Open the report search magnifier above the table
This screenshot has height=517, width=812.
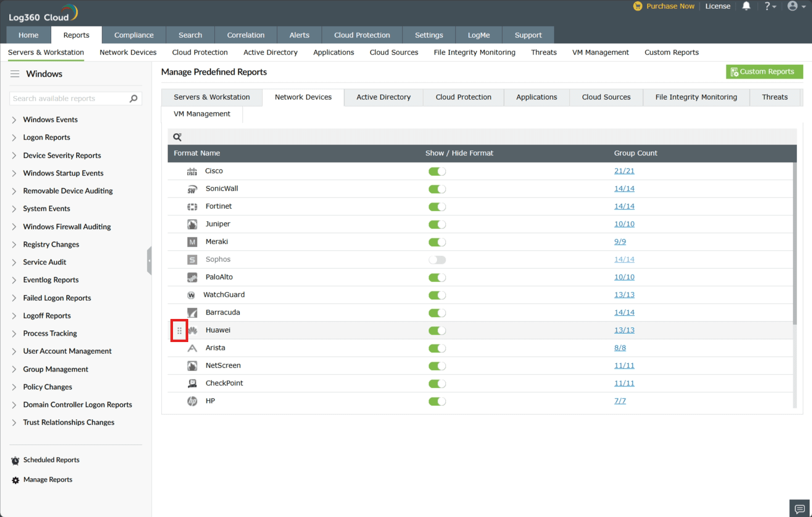(177, 137)
